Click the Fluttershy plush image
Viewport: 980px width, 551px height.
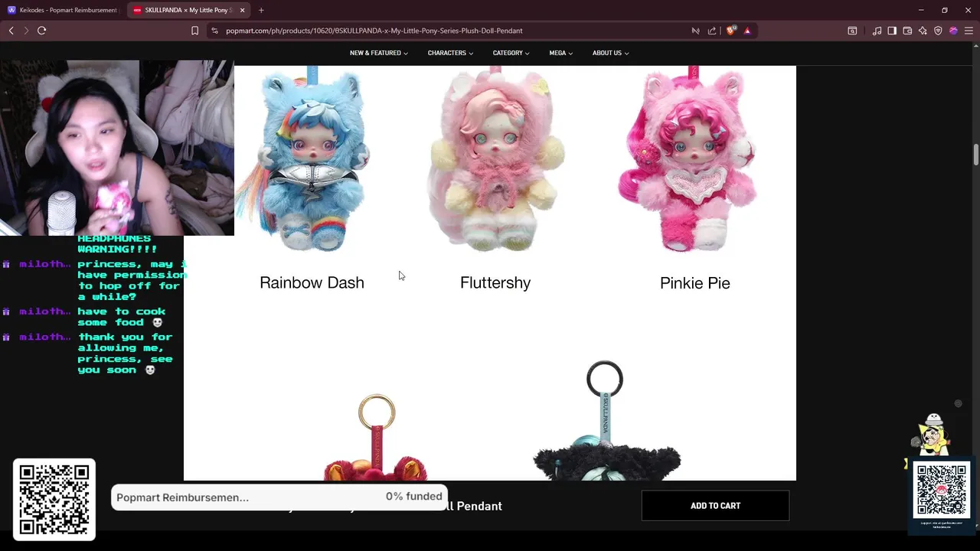(x=495, y=159)
